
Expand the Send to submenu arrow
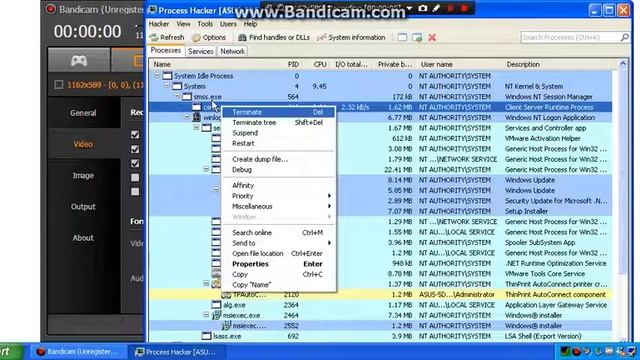tap(329, 243)
